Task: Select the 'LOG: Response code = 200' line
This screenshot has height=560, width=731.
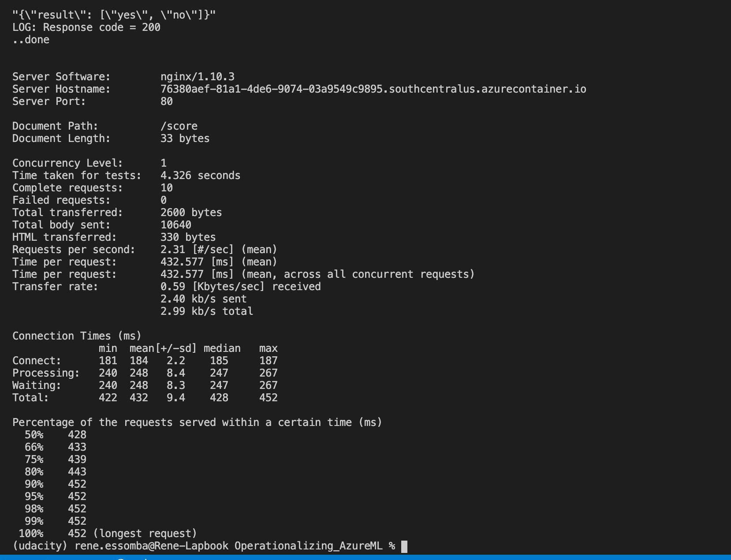Action: 86,27
